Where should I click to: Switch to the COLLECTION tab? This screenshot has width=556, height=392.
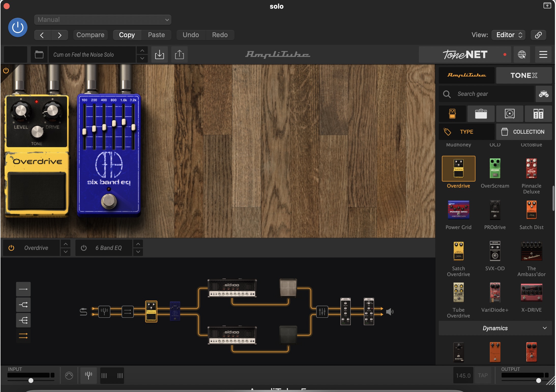(x=524, y=132)
